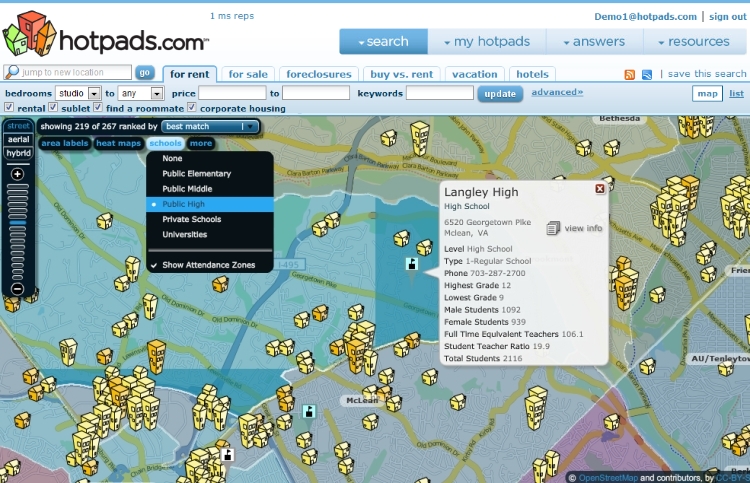This screenshot has height=483, width=750.
Task: Click the update button
Action: pyautogui.click(x=500, y=94)
